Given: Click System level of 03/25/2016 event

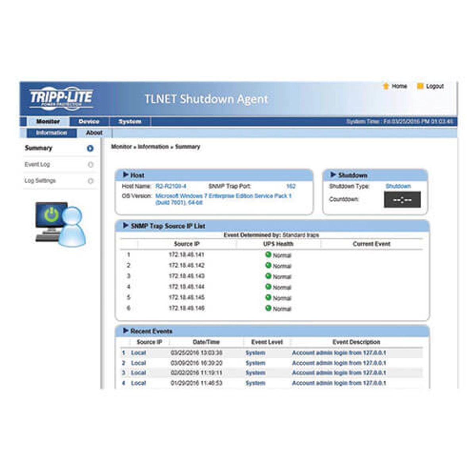Looking at the screenshot, I should click(255, 353).
